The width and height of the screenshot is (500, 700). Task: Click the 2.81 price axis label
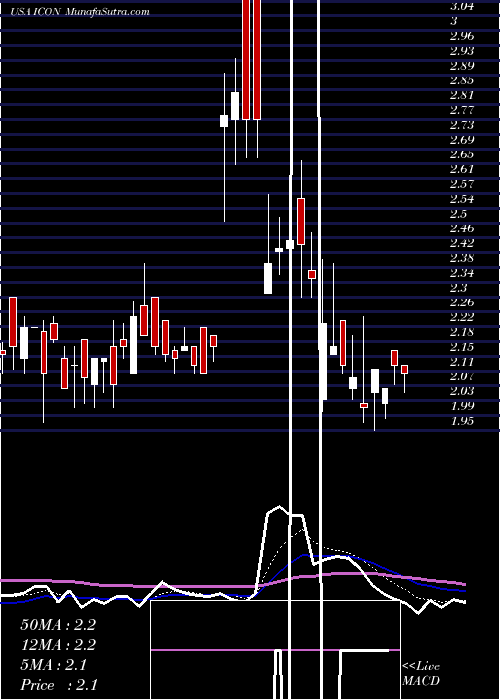[462, 95]
